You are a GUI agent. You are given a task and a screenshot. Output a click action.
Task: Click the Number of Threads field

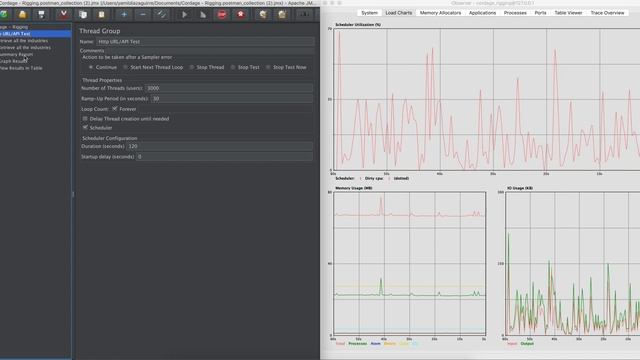coord(229,88)
